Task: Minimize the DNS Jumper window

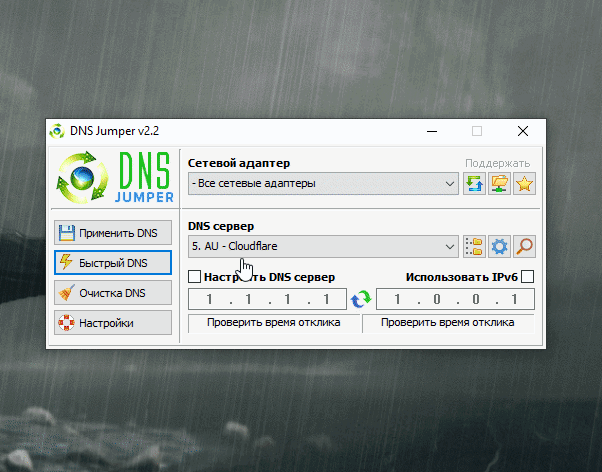Action: (x=432, y=131)
